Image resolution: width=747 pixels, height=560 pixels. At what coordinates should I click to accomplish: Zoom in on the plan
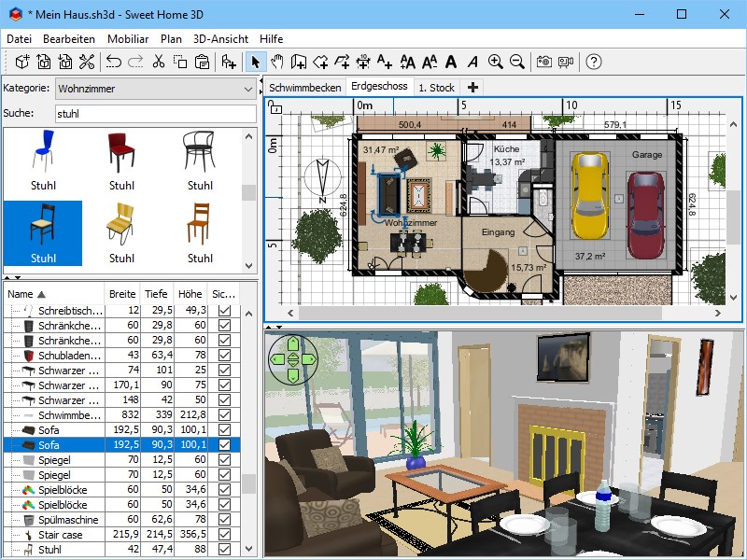[496, 62]
